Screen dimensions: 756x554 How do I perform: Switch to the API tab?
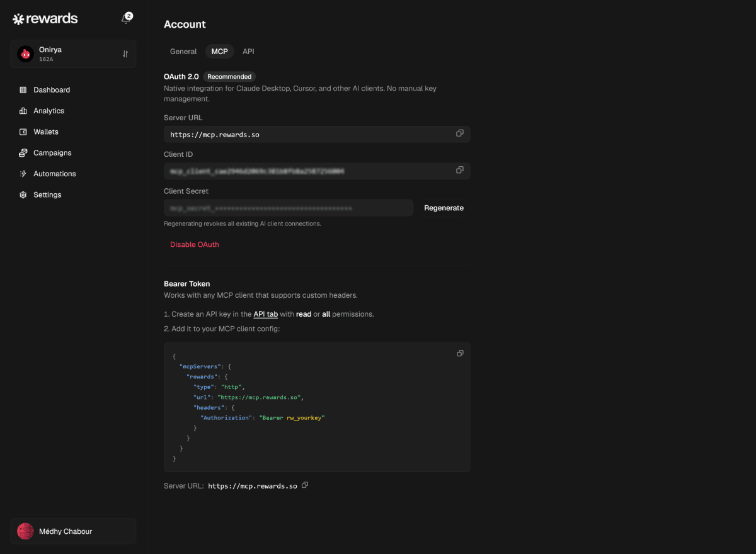[x=248, y=52]
